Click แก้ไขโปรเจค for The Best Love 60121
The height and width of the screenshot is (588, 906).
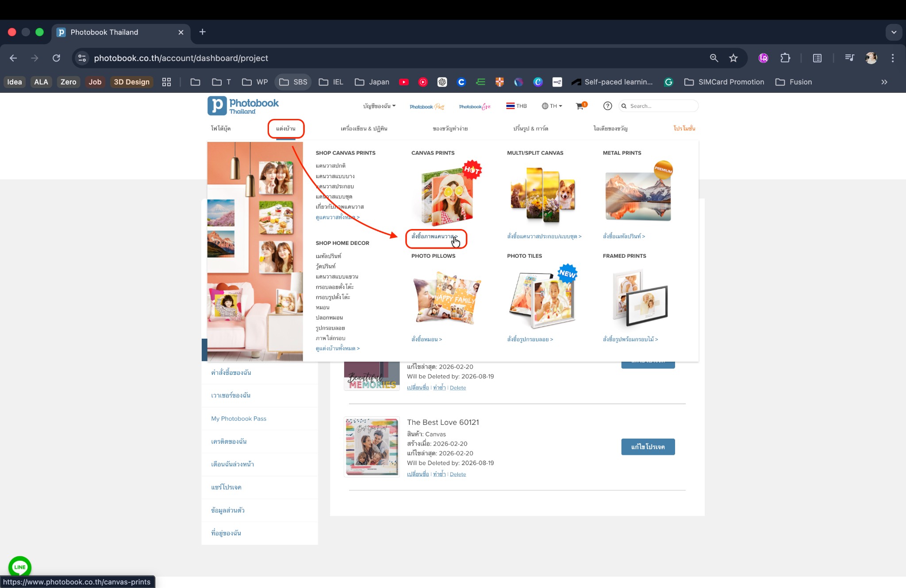[x=648, y=447]
